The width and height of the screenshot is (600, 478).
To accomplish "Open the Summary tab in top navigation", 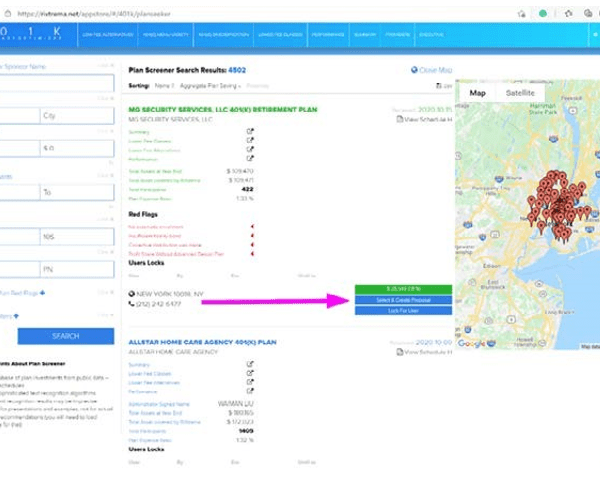I will pos(365,34).
